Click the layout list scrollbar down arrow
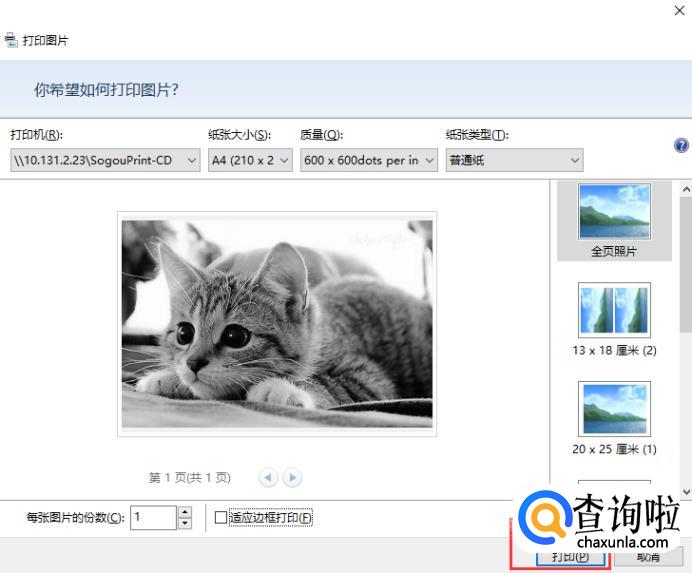This screenshot has height=573, width=692. pos(686,491)
